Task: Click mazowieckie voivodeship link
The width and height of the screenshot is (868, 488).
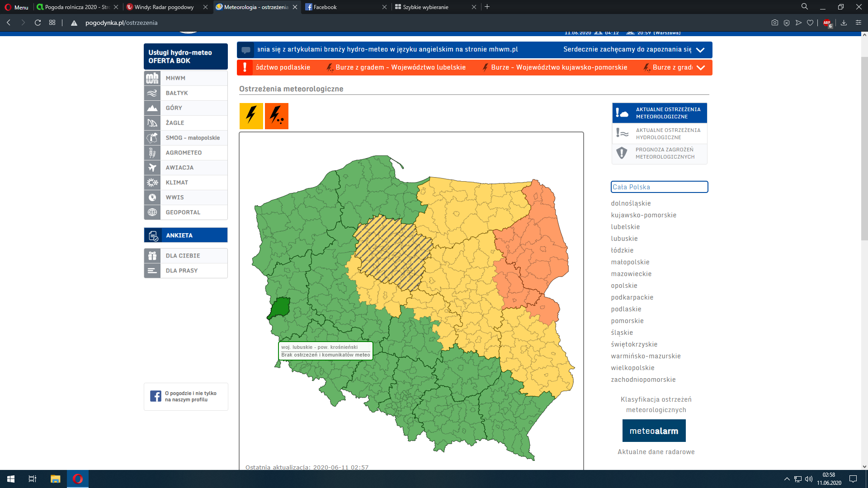Action: pyautogui.click(x=631, y=274)
